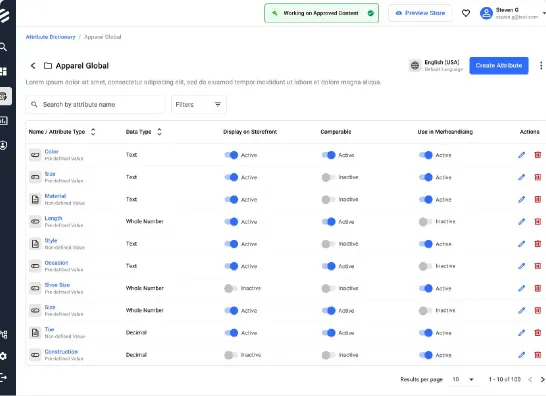Open the three-dot more options menu
This screenshot has height=396, width=546.
tap(541, 65)
